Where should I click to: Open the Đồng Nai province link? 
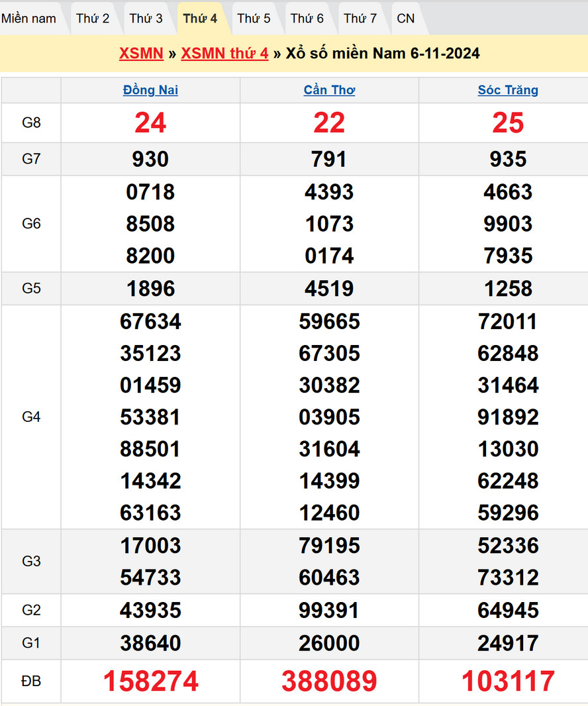pyautogui.click(x=150, y=90)
